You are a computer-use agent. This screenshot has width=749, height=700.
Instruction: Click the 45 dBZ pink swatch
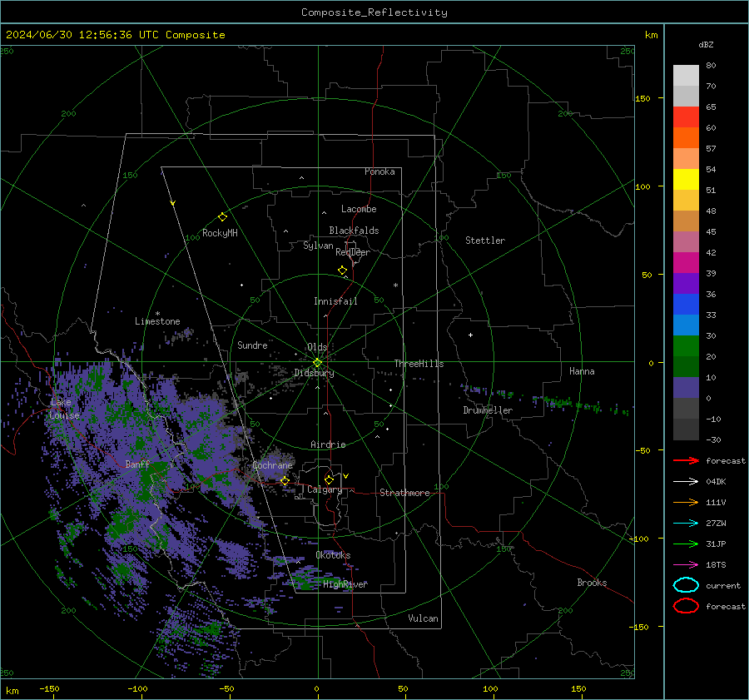click(x=686, y=241)
